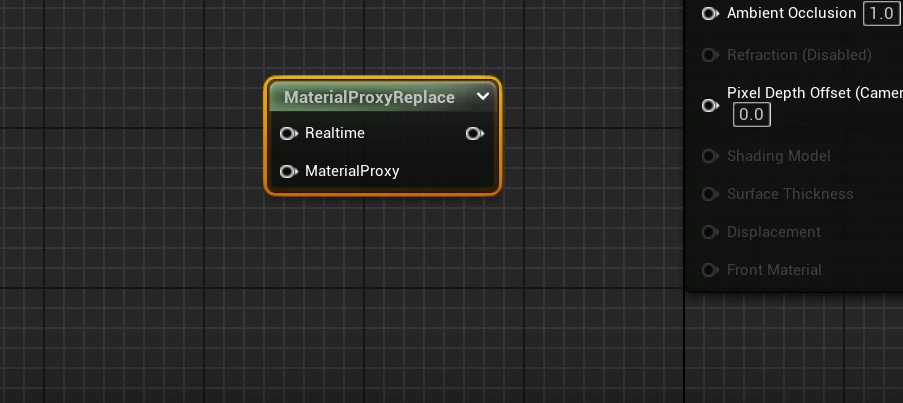This screenshot has width=903, height=403.
Task: Click the Shading Model pin
Action: coord(710,156)
